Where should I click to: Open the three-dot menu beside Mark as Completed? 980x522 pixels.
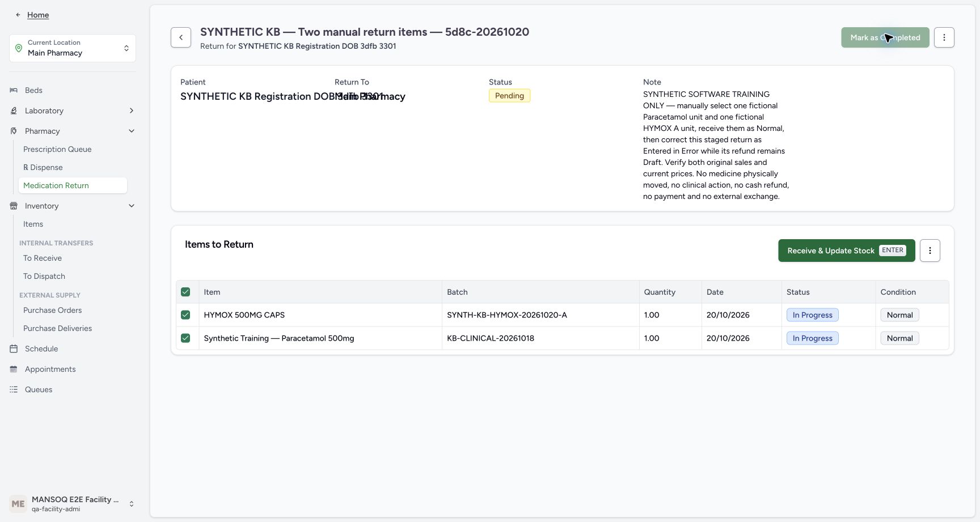click(944, 37)
